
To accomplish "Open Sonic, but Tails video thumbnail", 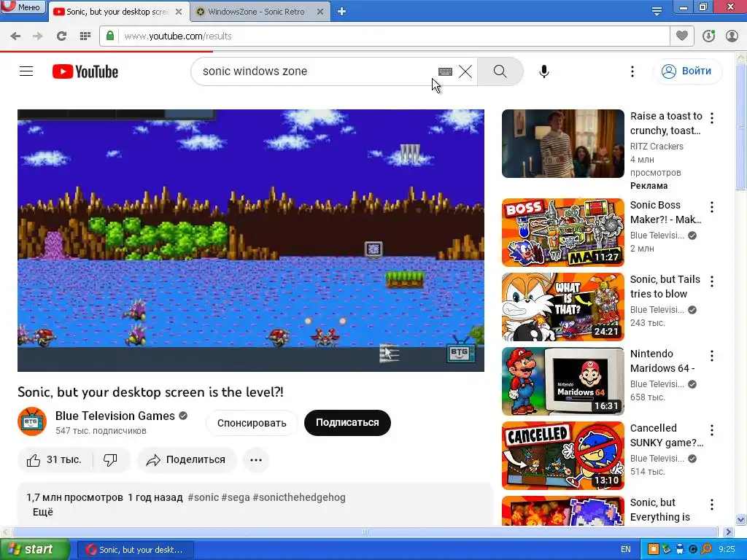I will click(562, 307).
